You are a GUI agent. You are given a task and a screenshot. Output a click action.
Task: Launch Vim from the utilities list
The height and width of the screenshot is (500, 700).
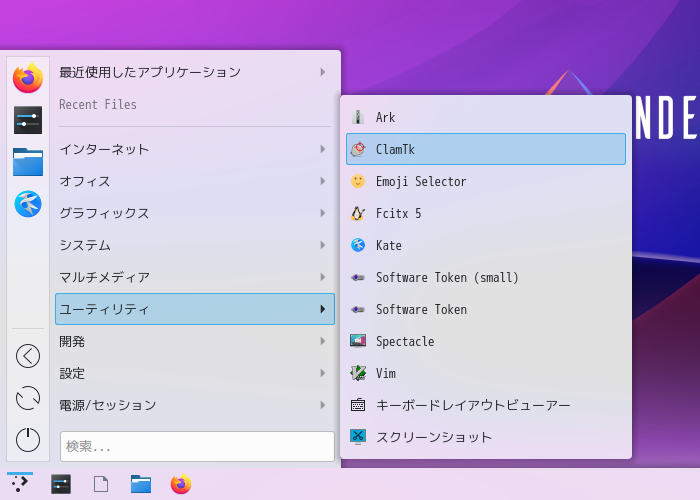point(486,373)
